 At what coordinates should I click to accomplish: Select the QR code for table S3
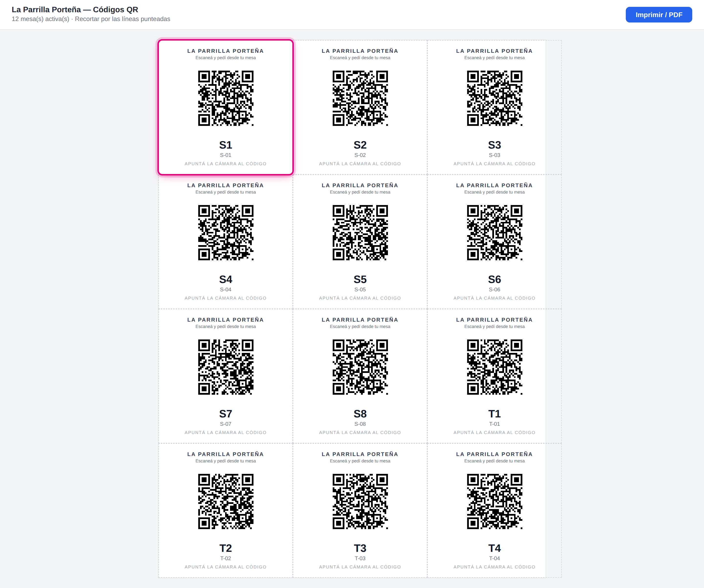tap(495, 98)
